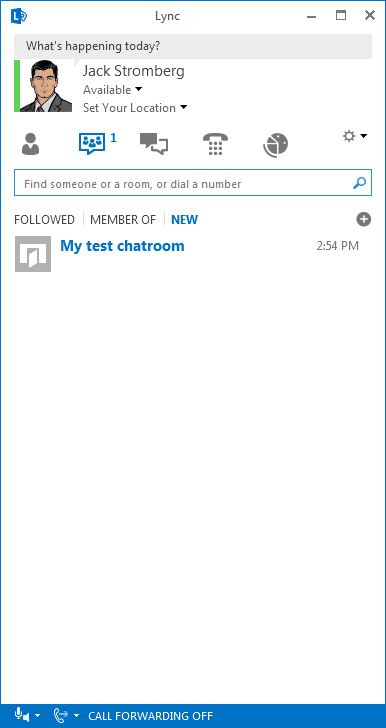Click the search magnifier icon
This screenshot has height=728, width=386.
360,183
